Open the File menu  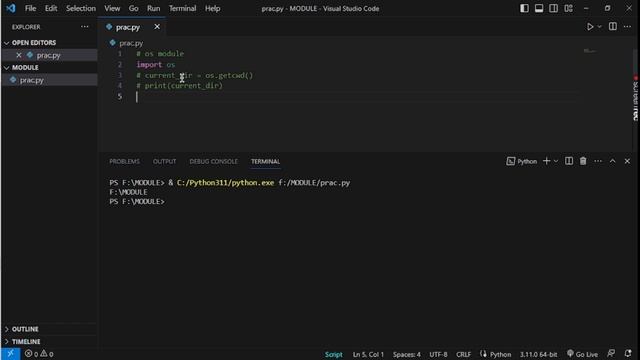click(31, 8)
